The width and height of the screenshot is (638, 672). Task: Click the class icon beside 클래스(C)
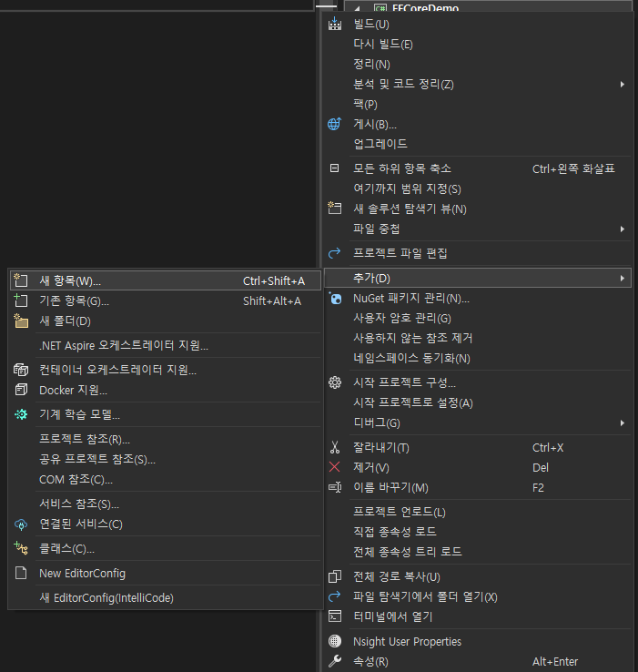click(21, 548)
